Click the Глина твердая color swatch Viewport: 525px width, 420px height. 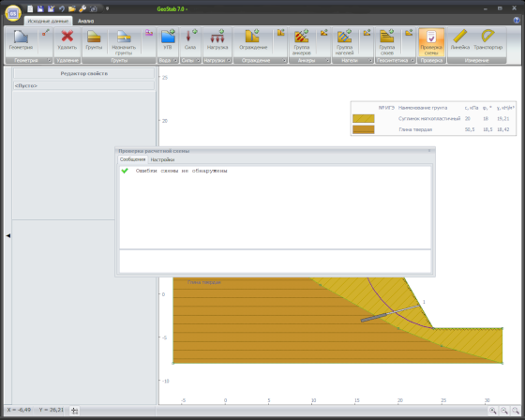tap(364, 129)
